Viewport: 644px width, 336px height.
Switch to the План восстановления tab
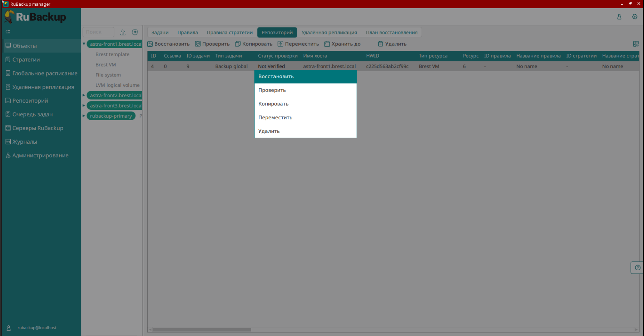(x=391, y=33)
